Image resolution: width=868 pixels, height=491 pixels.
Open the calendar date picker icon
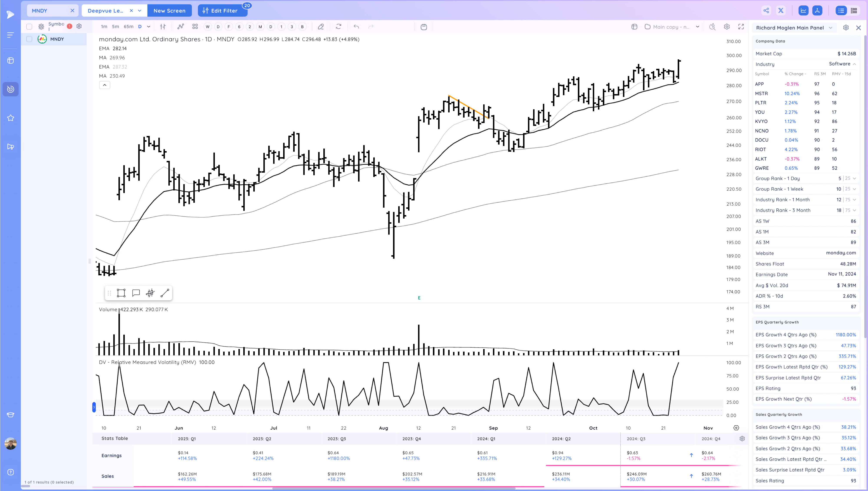[424, 27]
